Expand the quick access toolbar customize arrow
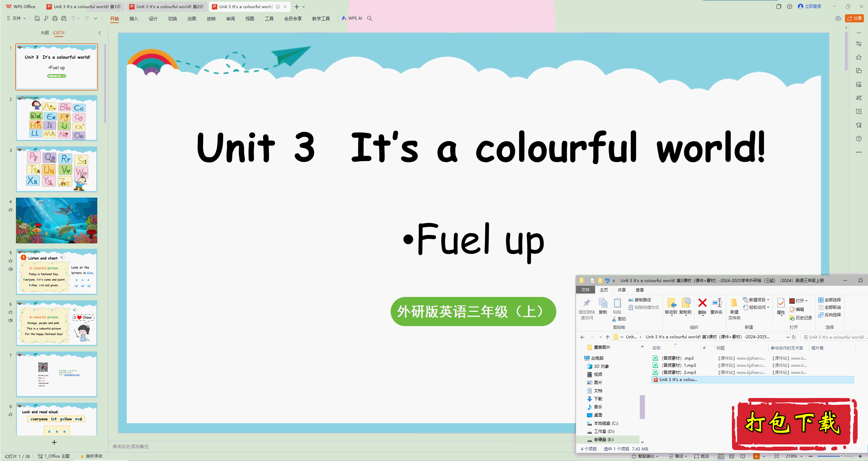This screenshot has width=868, height=461. click(96, 18)
